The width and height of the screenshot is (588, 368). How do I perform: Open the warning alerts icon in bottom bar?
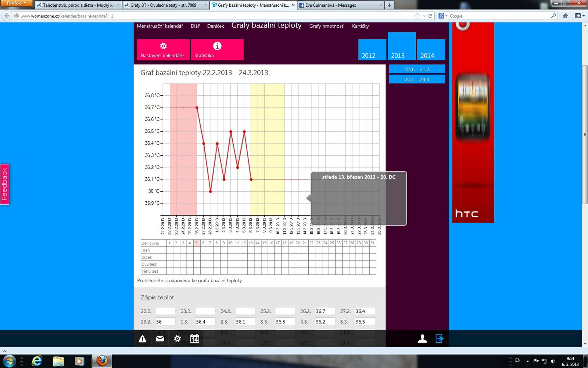click(143, 339)
